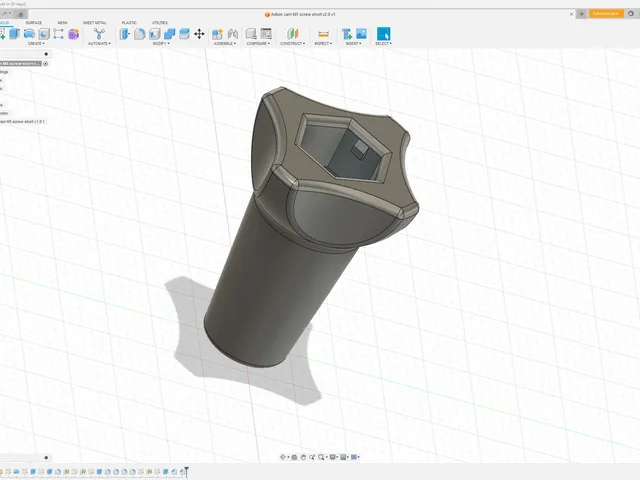Select the Press Pull tool icon
The width and height of the screenshot is (640, 480).
(x=124, y=34)
